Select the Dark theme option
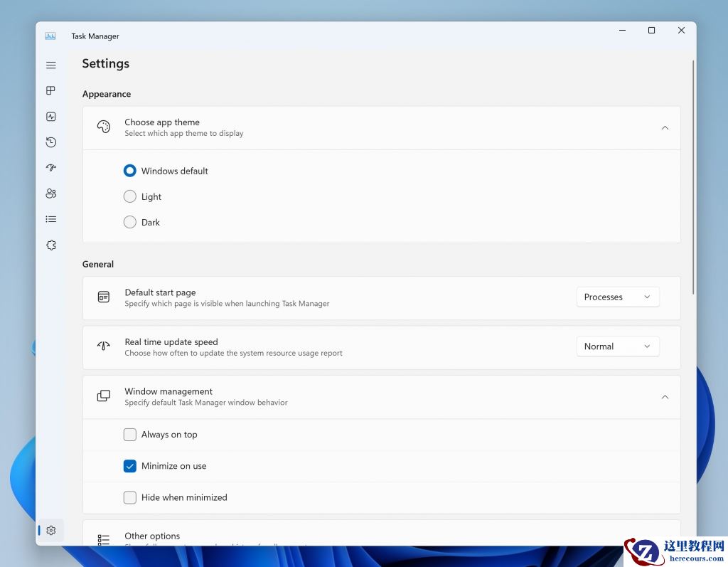Image resolution: width=728 pixels, height=567 pixels. (129, 222)
